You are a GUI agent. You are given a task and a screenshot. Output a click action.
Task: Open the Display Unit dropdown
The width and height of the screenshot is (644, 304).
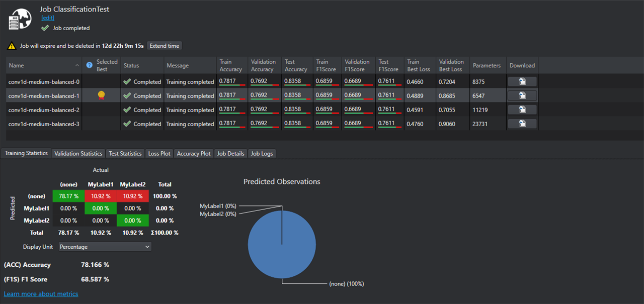point(105,247)
